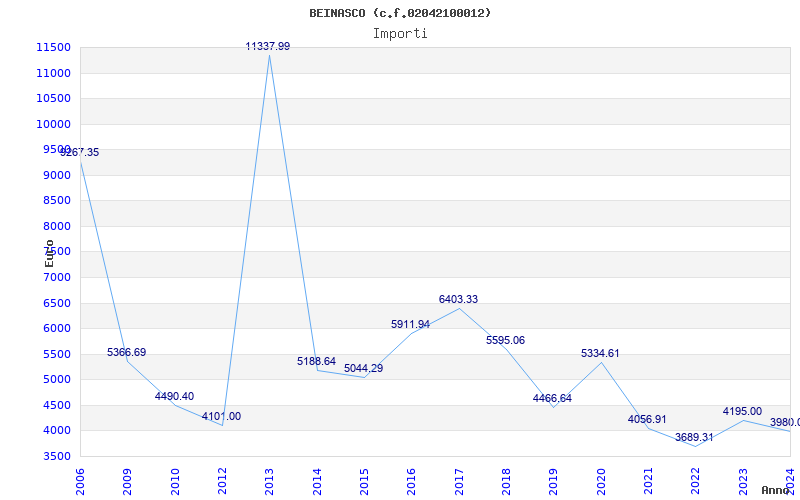The image size is (800, 500).
Task: Click the y-axis value 10000
Action: [53, 124]
